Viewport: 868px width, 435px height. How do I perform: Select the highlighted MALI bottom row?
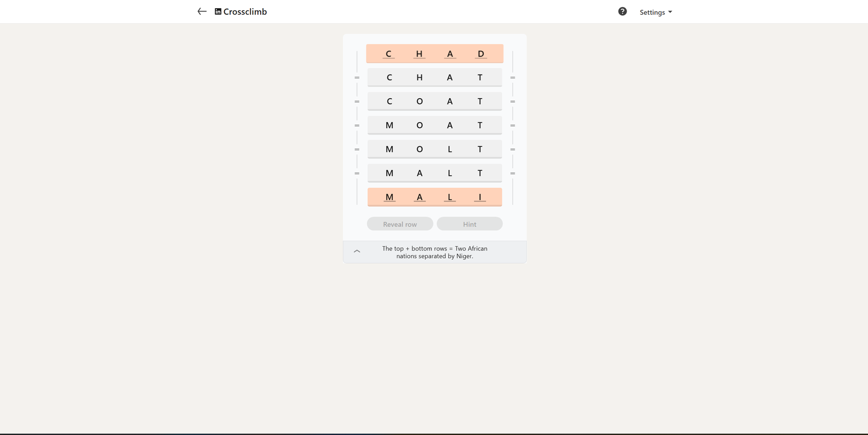tap(435, 197)
